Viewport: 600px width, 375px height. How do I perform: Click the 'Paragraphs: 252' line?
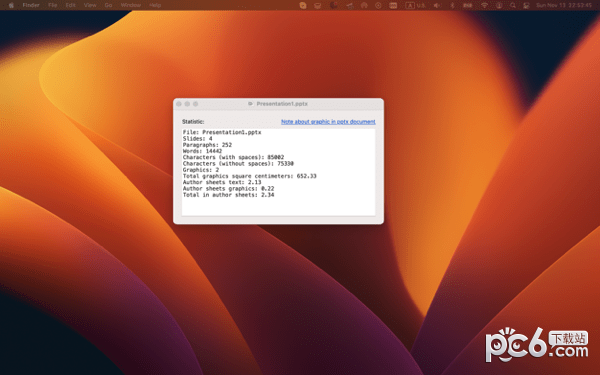coord(207,145)
